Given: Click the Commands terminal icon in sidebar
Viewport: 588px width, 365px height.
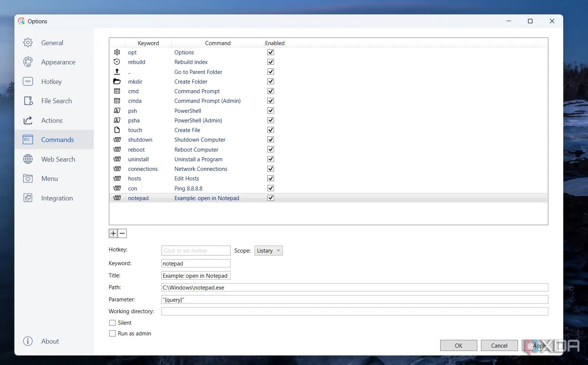Looking at the screenshot, I should pos(28,139).
